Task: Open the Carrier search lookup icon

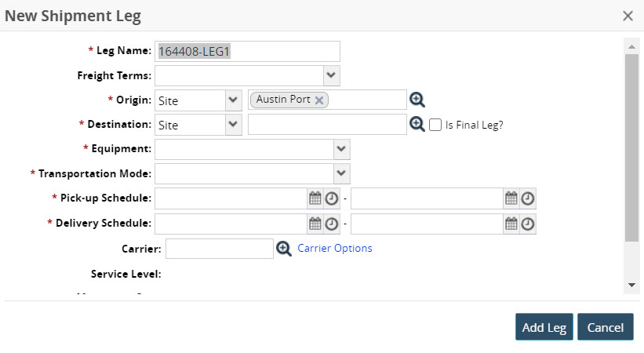Action: coord(284,248)
